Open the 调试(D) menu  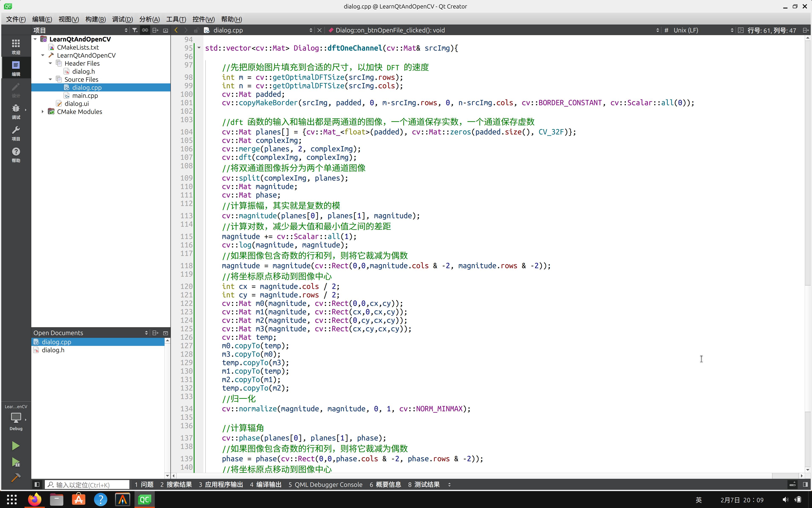(122, 19)
